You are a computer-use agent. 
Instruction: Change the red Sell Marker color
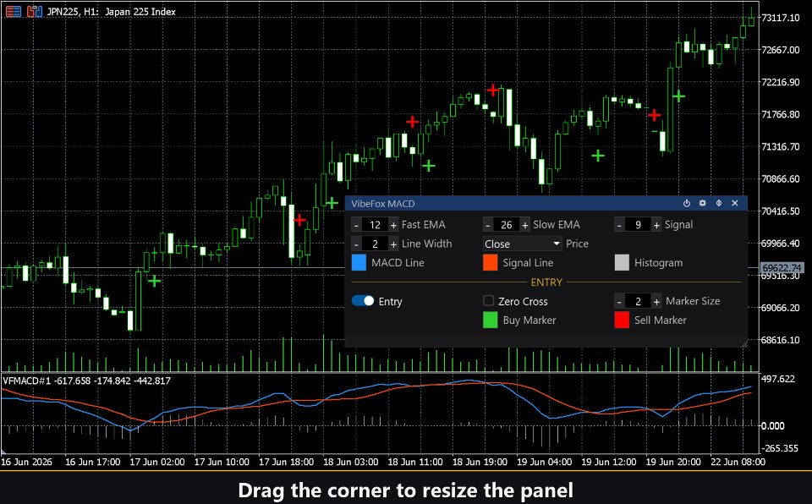(622, 320)
